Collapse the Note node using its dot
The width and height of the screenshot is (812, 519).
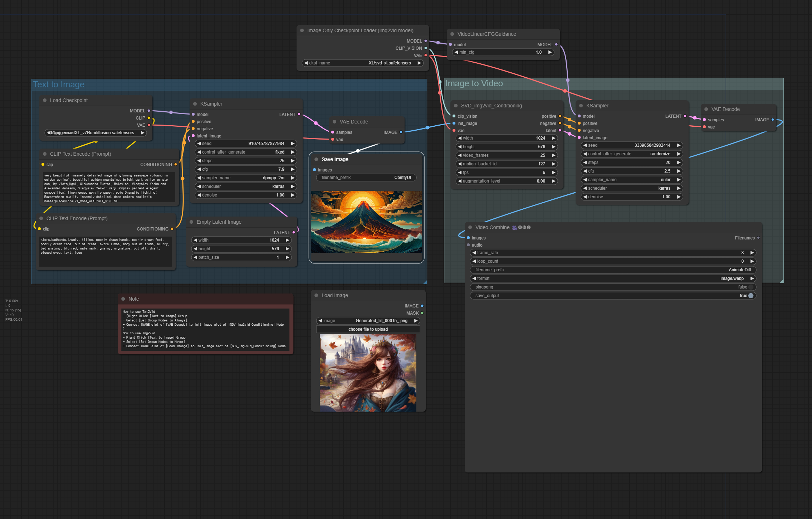click(x=123, y=299)
